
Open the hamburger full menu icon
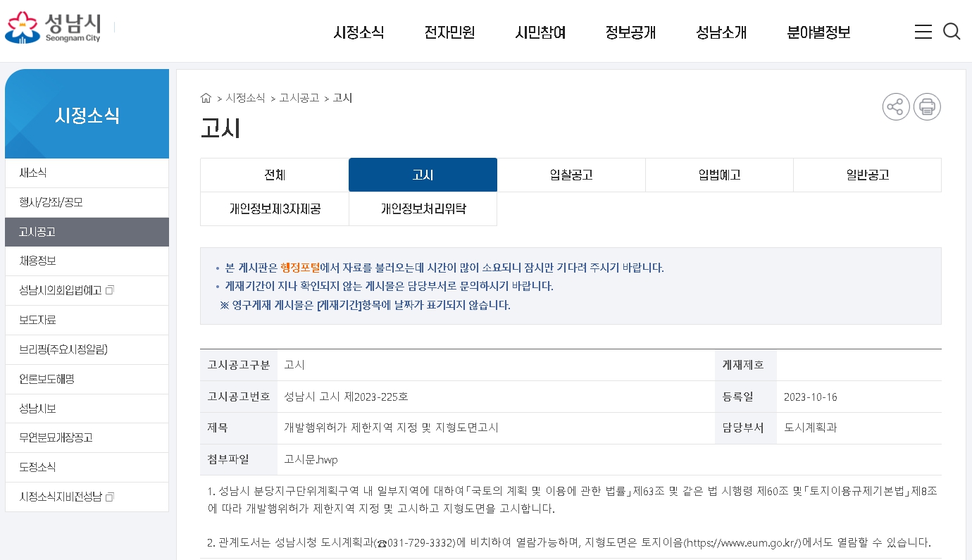point(923,32)
